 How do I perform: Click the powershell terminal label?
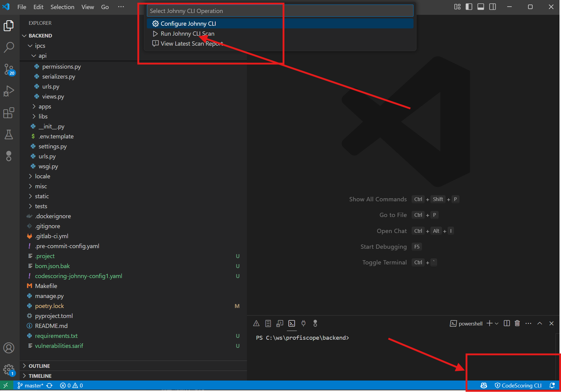pyautogui.click(x=466, y=323)
